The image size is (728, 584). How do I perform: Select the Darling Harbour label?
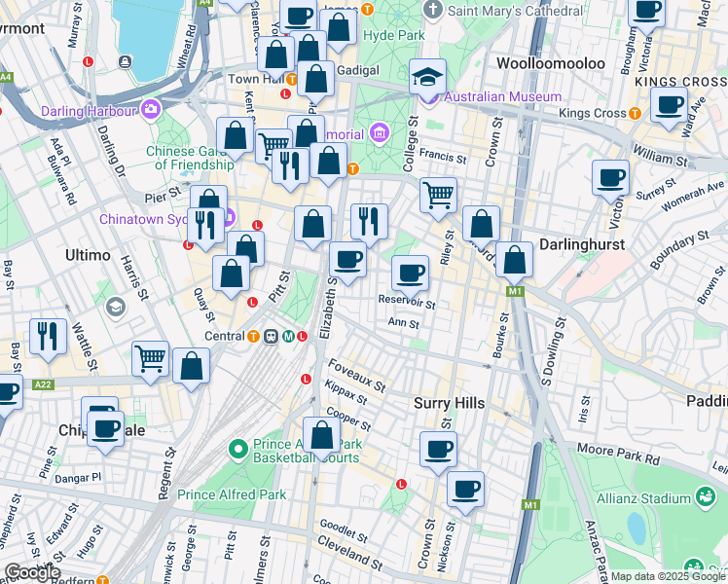click(x=90, y=111)
